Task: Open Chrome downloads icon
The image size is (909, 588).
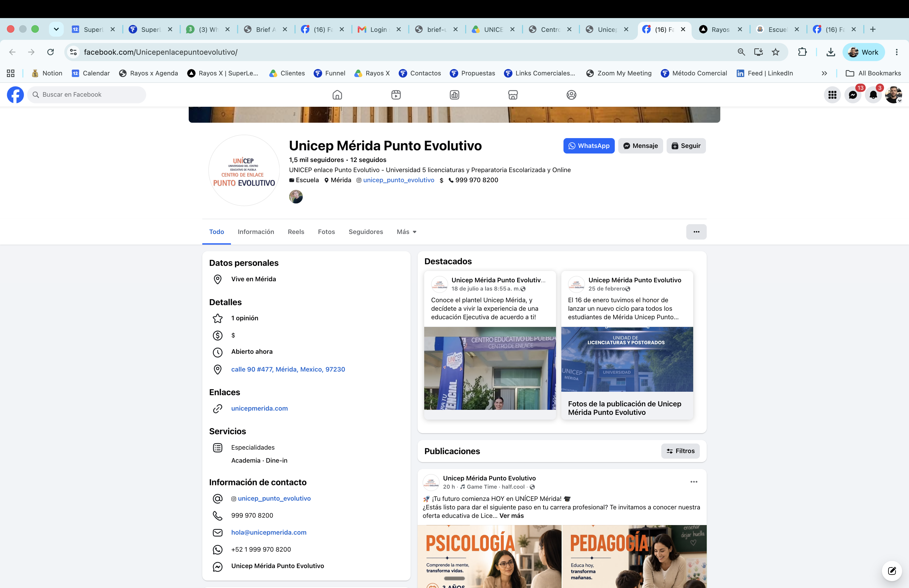Action: pyautogui.click(x=830, y=52)
